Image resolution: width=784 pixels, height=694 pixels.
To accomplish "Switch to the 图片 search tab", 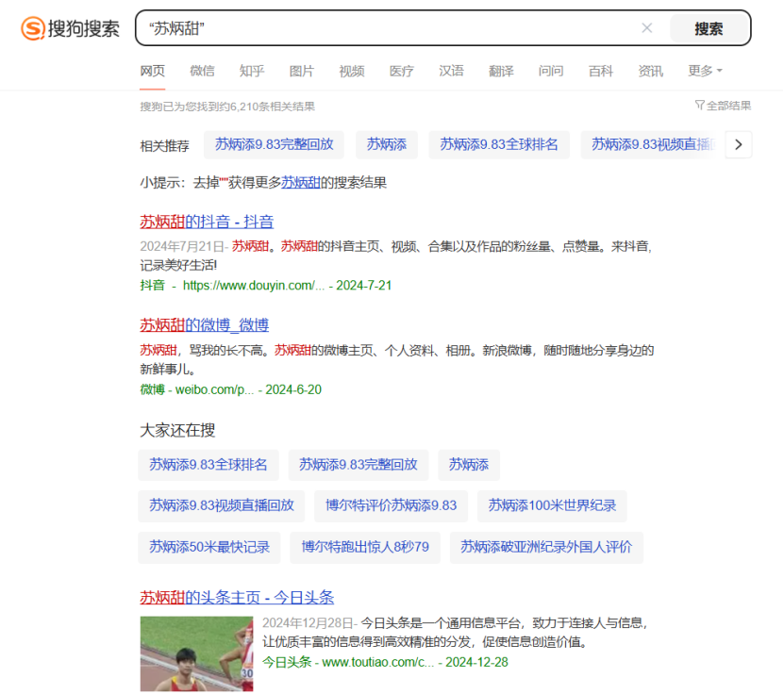I will pos(302,70).
